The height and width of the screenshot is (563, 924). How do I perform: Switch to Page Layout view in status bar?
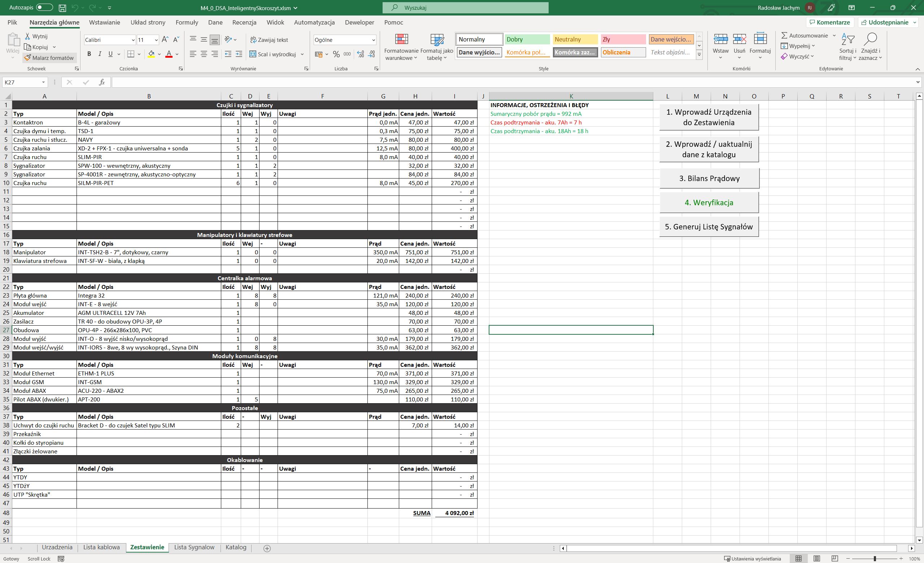pos(816,559)
